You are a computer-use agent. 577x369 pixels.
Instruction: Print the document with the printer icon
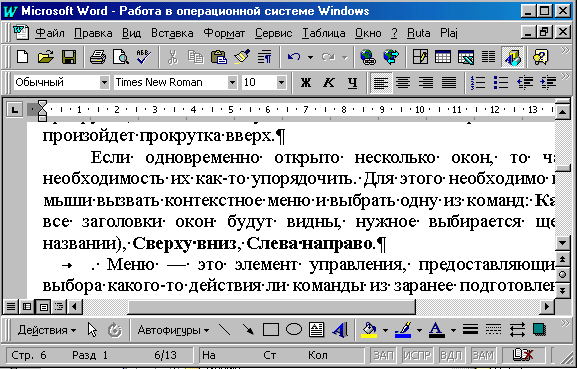pos(98,57)
